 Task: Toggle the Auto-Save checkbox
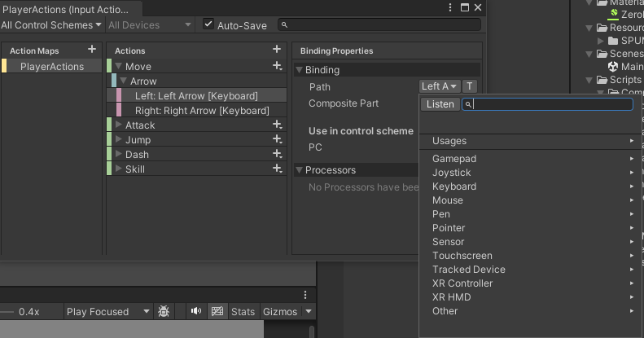click(x=209, y=25)
